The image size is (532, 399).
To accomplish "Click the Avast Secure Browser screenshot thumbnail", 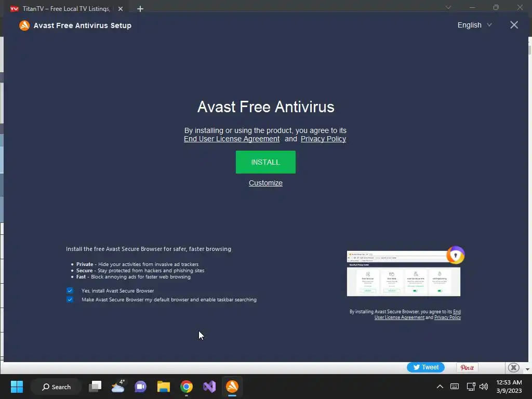I will [x=403, y=273].
